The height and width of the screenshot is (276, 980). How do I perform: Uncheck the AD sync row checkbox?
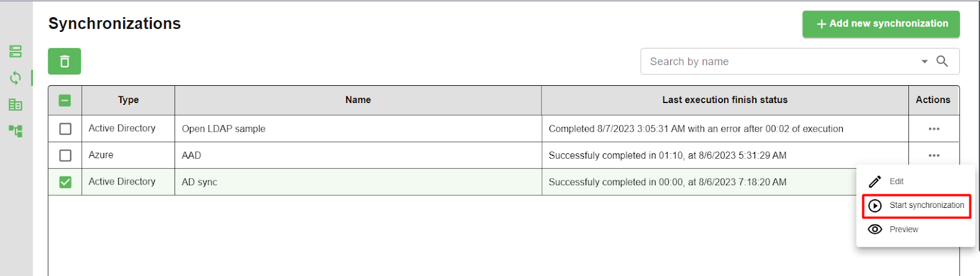tap(65, 182)
